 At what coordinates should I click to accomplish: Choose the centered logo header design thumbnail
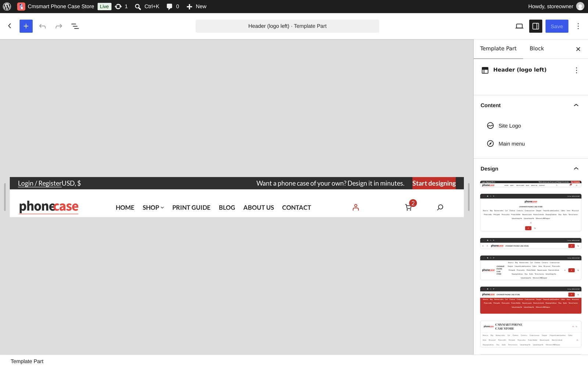tap(531, 213)
